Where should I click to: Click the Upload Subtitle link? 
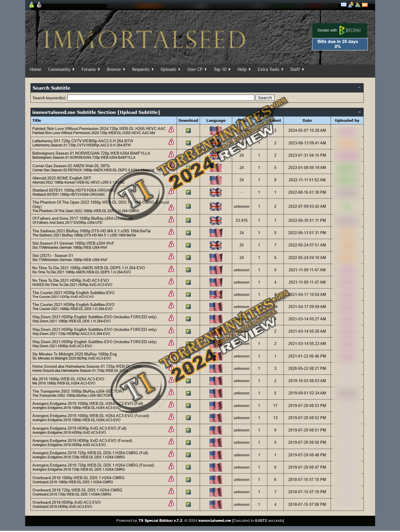(139, 112)
